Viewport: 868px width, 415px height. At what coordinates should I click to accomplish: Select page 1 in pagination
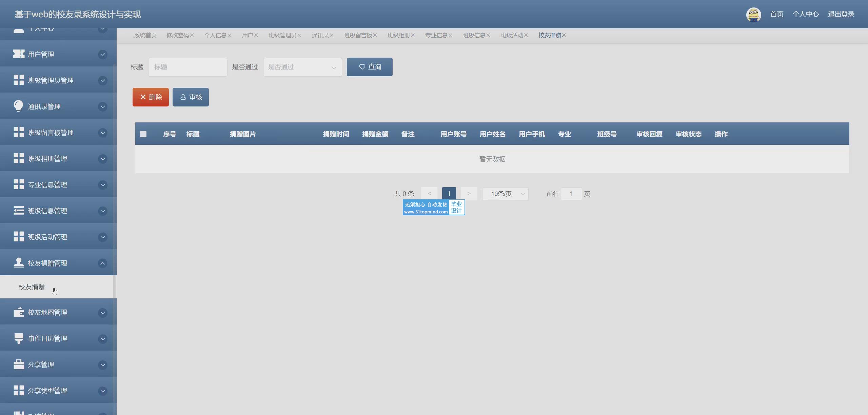click(x=449, y=193)
